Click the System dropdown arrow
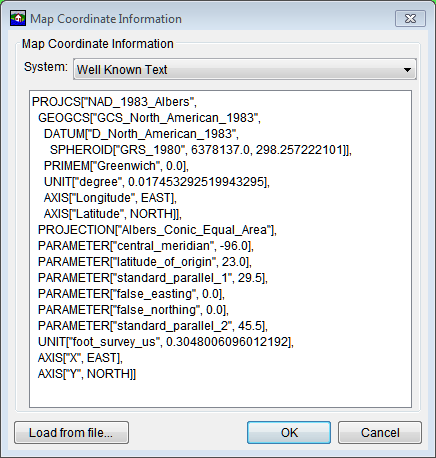 pyautogui.click(x=407, y=70)
